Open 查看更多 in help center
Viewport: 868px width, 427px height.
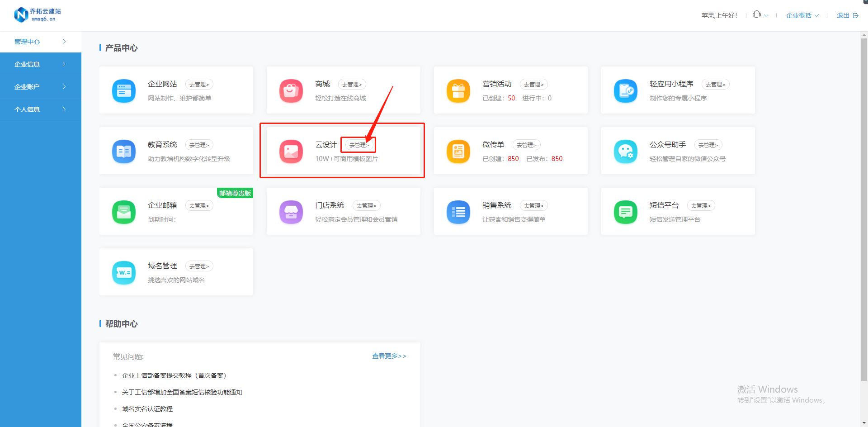[x=388, y=356]
